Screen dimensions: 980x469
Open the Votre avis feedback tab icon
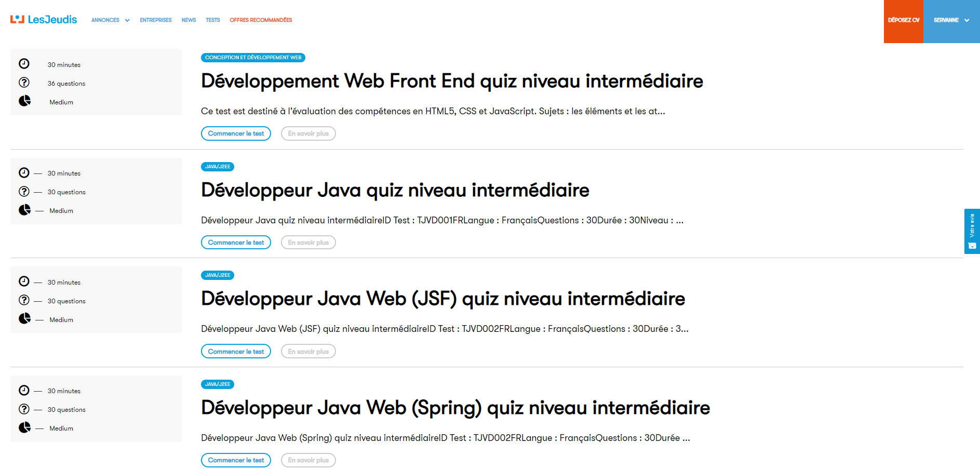click(x=972, y=246)
